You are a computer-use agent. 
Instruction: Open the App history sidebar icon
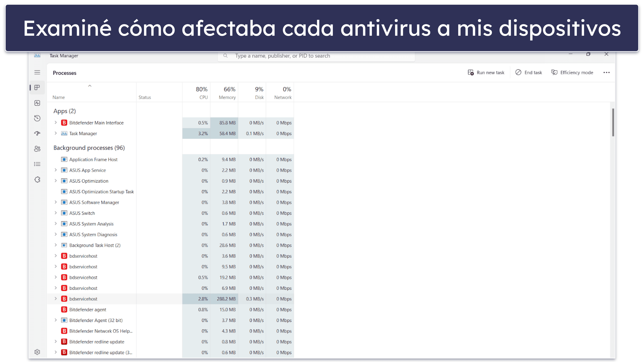(37, 118)
